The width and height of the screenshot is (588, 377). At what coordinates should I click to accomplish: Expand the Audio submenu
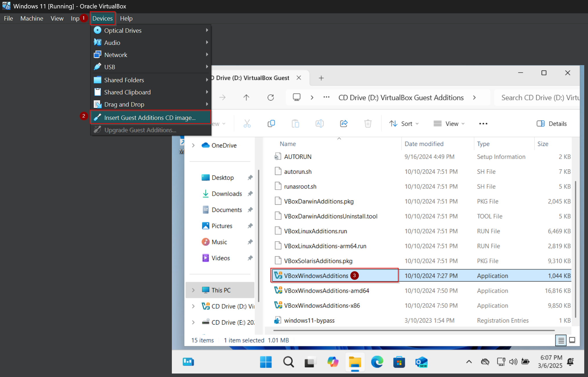coord(150,43)
